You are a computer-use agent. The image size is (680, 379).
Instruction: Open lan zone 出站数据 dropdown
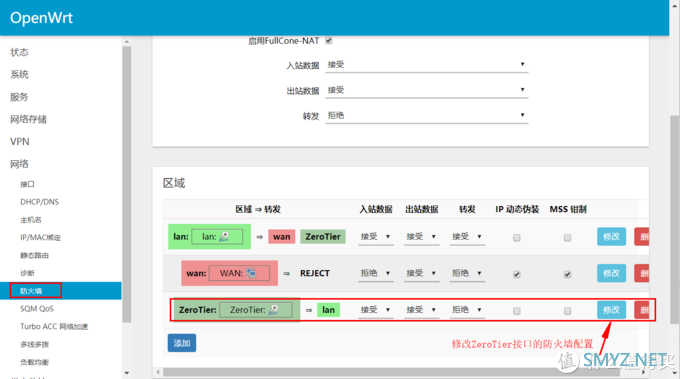tap(421, 237)
